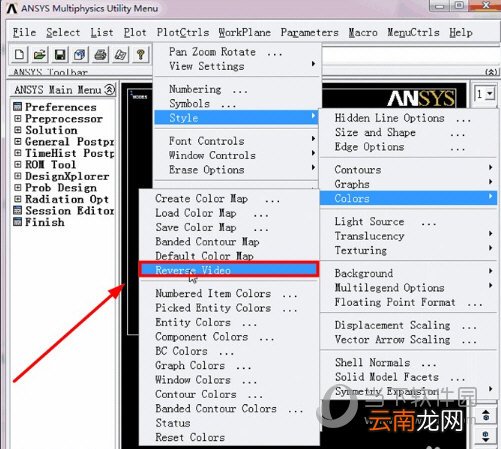Click the Help question mark icon
Viewport: 501px width, 449px height.
[140, 54]
